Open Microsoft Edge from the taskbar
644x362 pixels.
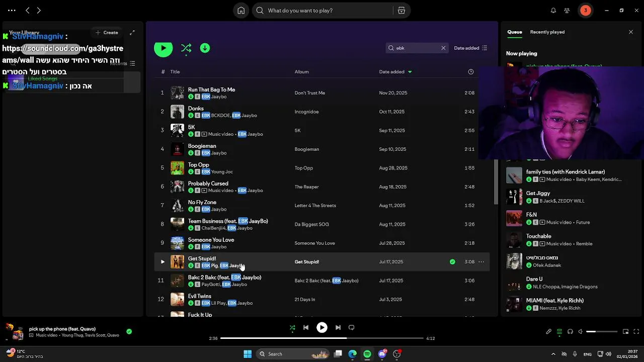[x=353, y=354]
